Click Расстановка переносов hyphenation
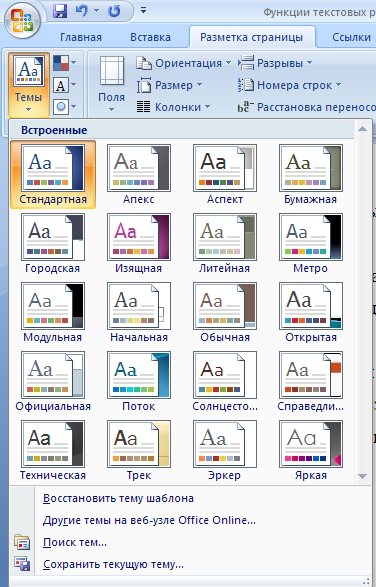This screenshot has width=376, height=587. click(306, 107)
